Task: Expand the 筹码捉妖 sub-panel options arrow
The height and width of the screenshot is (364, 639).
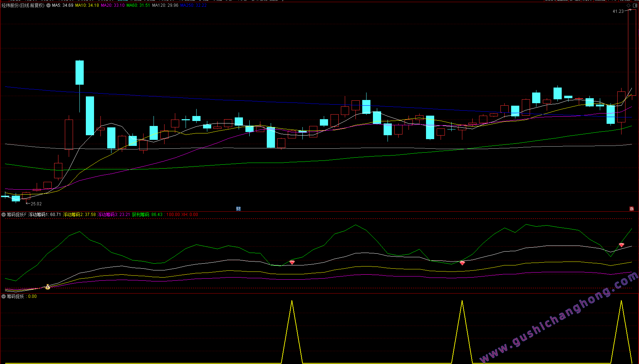Action: click(x=4, y=296)
